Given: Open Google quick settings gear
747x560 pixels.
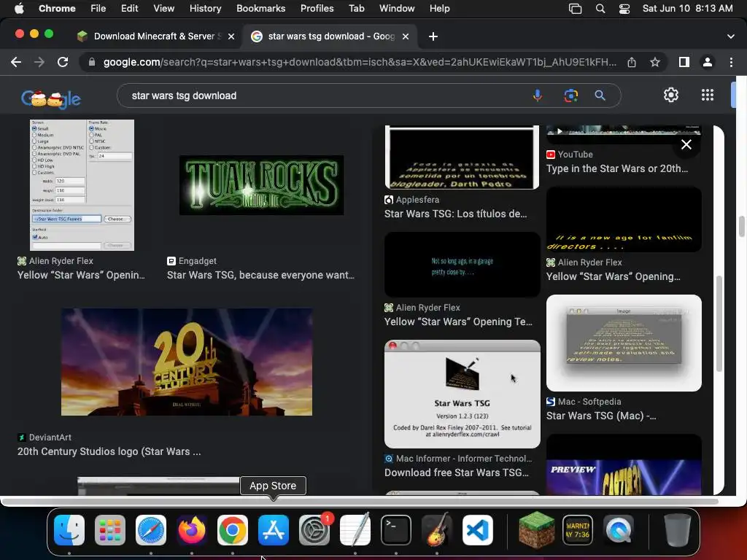Looking at the screenshot, I should tap(671, 95).
